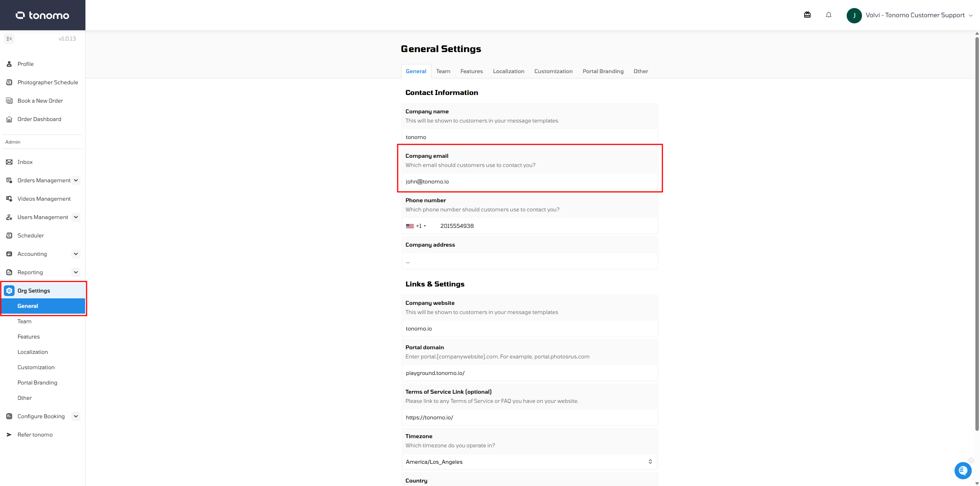Open Refer tonomo link
Viewport: 980px width, 486px height.
point(35,435)
